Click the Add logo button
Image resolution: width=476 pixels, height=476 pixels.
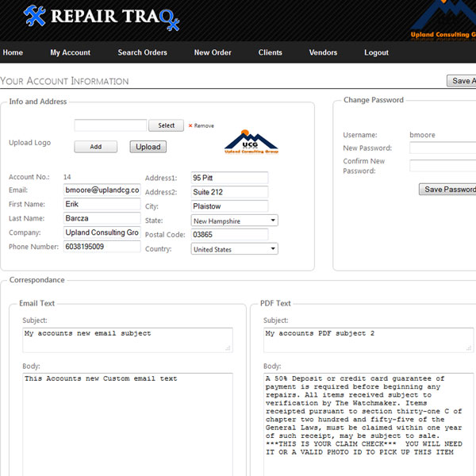[95, 147]
